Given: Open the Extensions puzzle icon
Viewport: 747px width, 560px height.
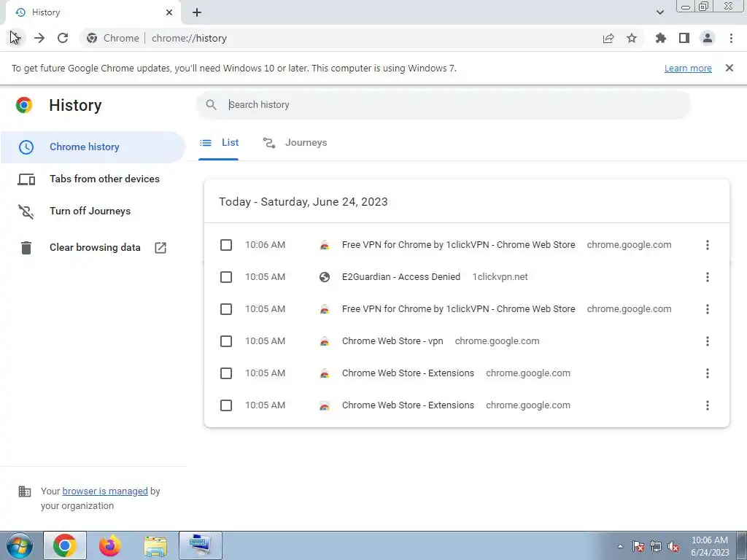Looking at the screenshot, I should (x=661, y=38).
